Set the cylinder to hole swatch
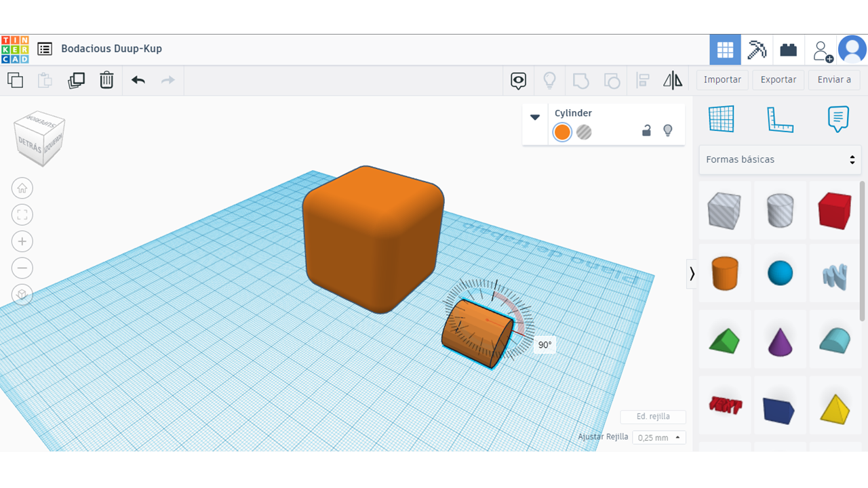This screenshot has width=868, height=488. point(584,131)
